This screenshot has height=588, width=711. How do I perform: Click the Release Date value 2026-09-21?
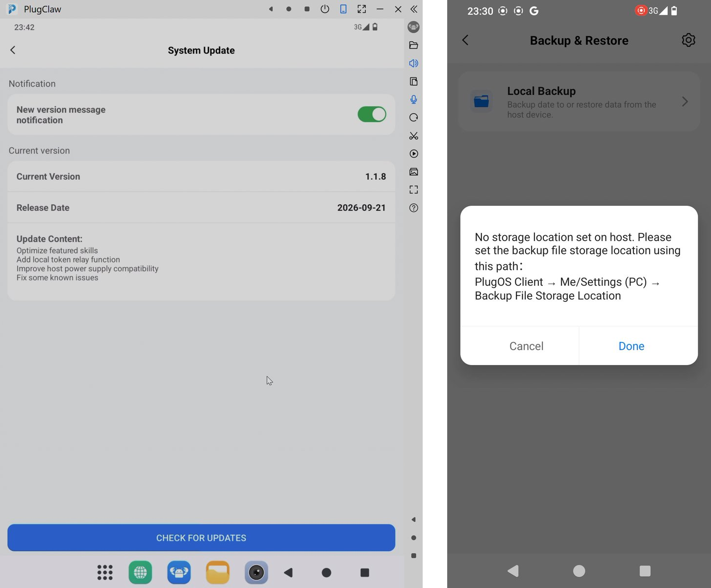pyautogui.click(x=361, y=208)
